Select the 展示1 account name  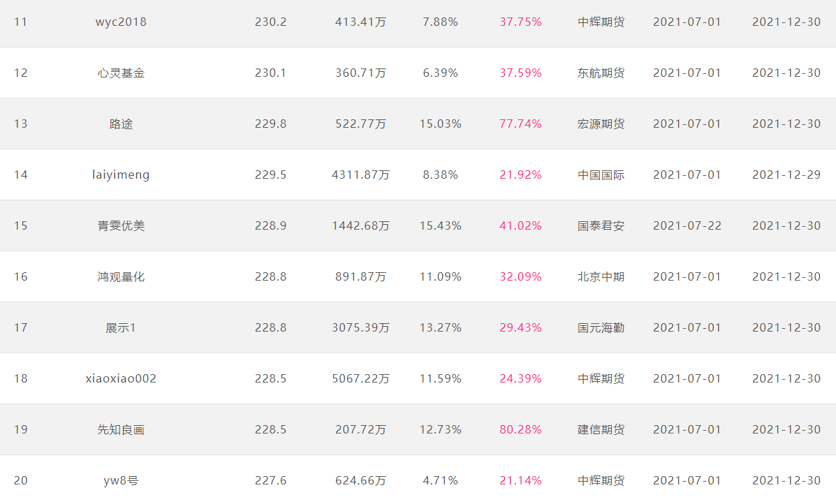[121, 327]
